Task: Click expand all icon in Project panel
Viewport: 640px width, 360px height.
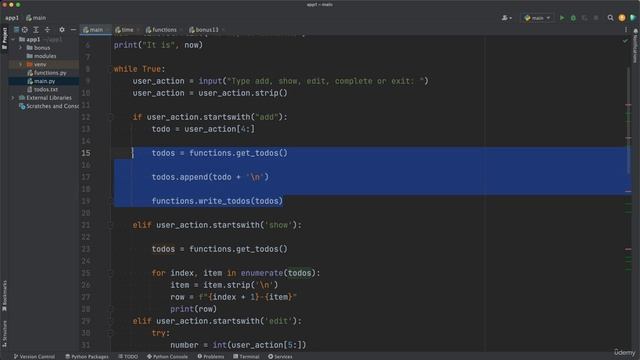Action: 36,30
